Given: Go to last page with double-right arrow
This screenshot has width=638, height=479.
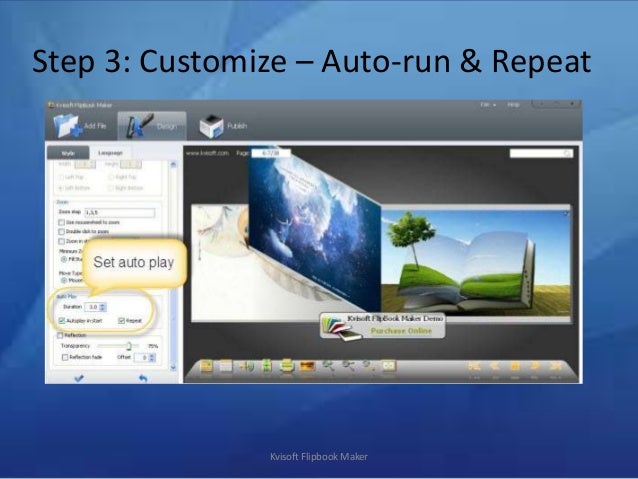Looking at the screenshot, I should point(555,367).
